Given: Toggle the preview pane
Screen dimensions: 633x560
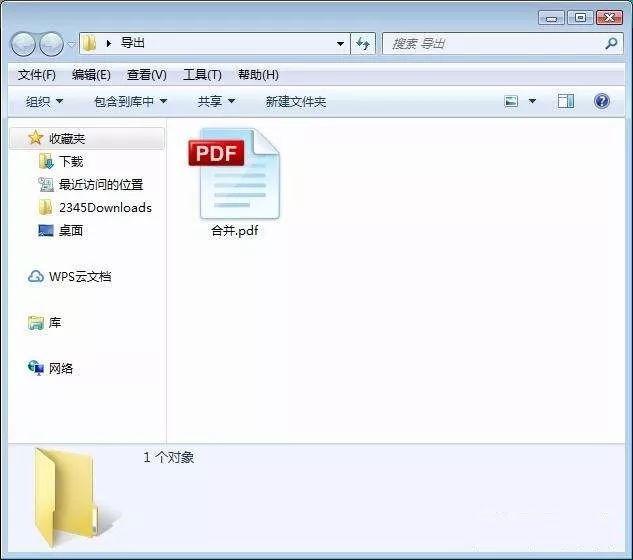Looking at the screenshot, I should click(566, 101).
